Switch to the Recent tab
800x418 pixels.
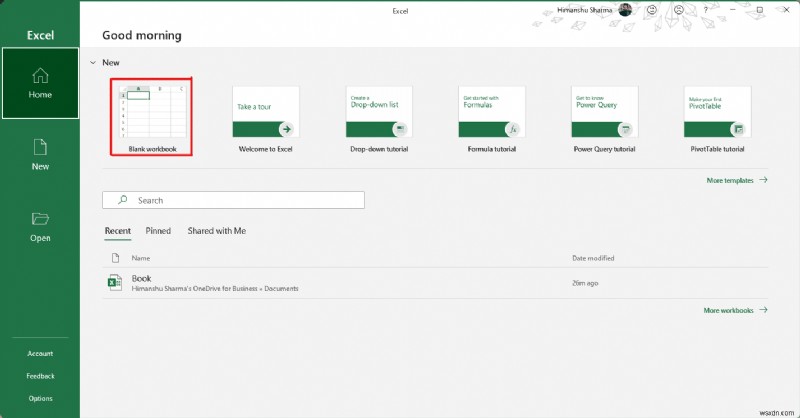point(118,231)
